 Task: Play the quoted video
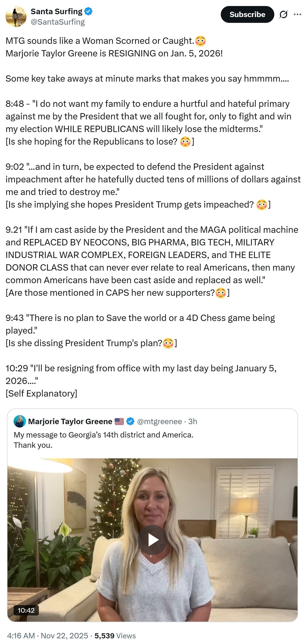152,540
